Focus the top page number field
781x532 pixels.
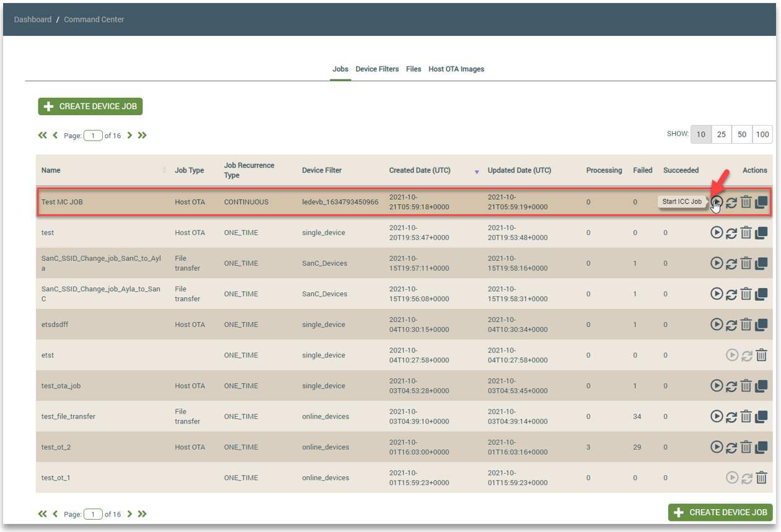pyautogui.click(x=93, y=136)
